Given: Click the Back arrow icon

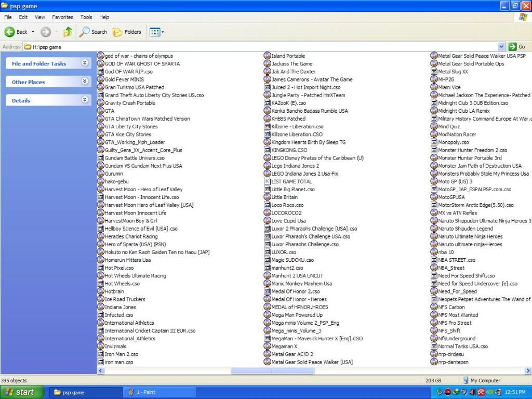Looking at the screenshot, I should coord(9,32).
